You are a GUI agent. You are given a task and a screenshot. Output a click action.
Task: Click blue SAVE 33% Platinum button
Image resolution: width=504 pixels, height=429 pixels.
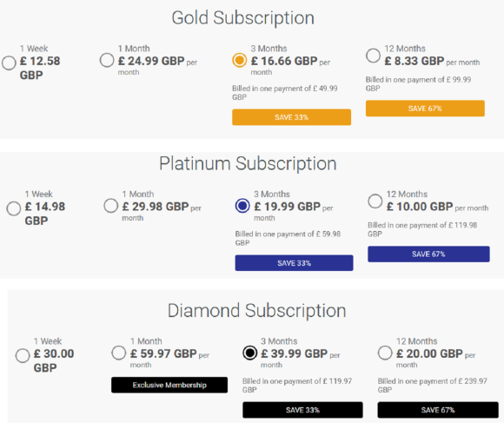[x=294, y=263]
